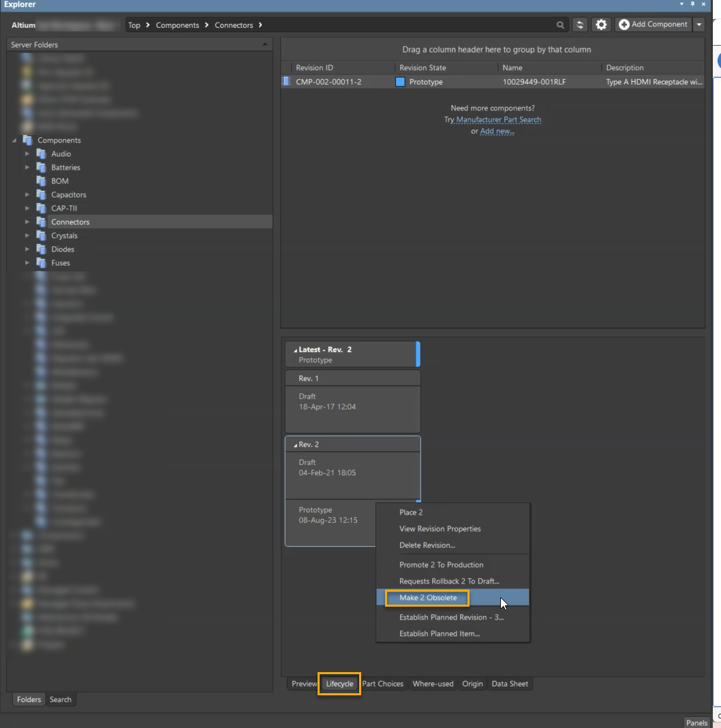
Task: Click the component icon beside CMP-002-00011-2
Action: point(286,82)
